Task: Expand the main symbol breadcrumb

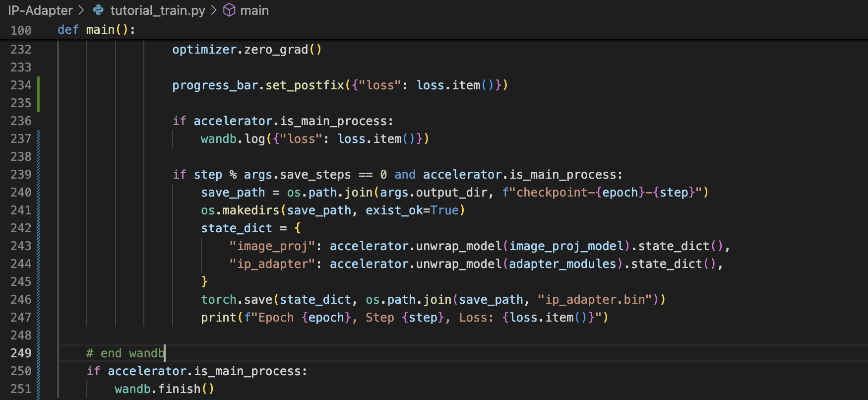Action: [254, 10]
